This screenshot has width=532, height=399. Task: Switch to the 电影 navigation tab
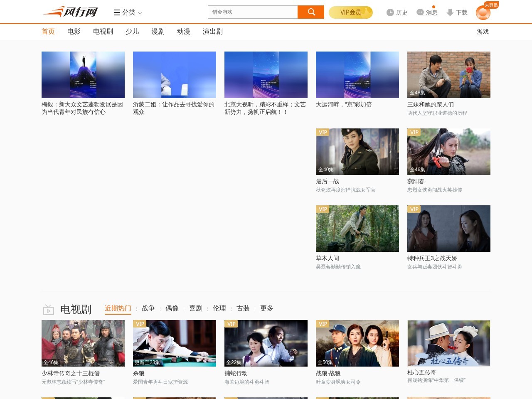[x=74, y=32]
